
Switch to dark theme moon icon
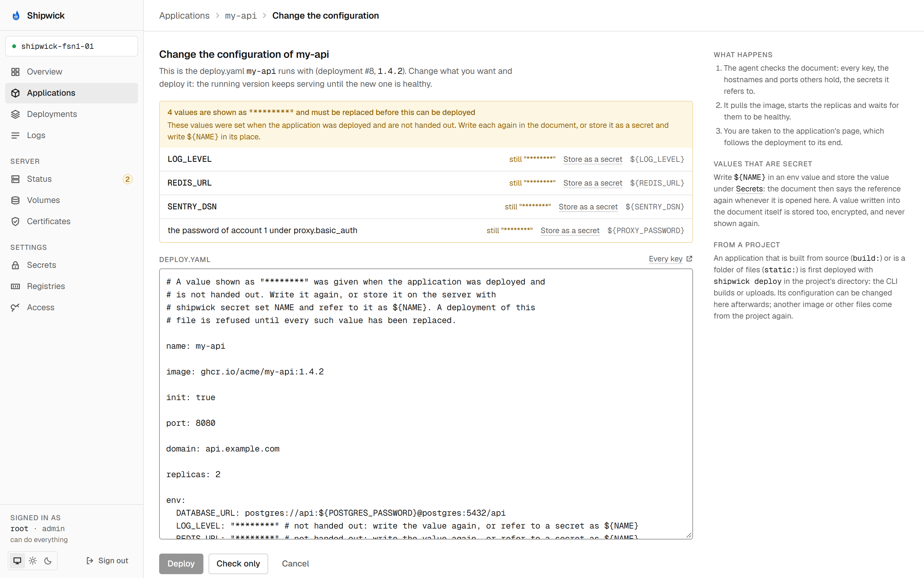(48, 560)
